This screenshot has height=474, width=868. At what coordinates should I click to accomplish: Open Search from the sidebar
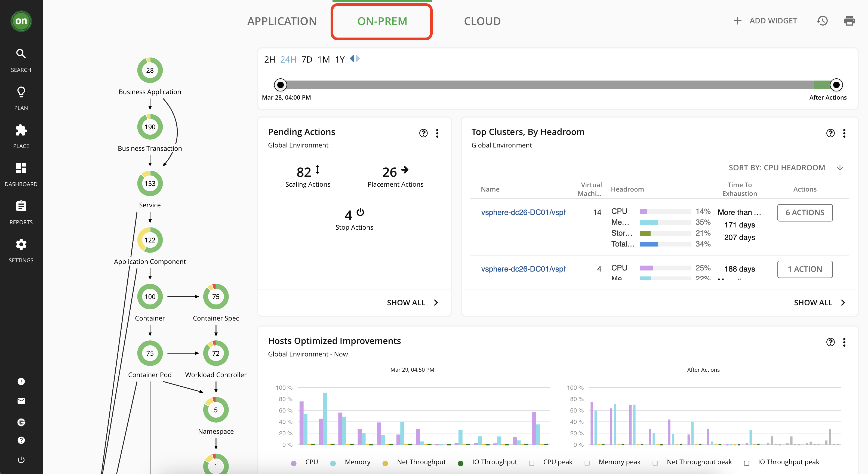pos(21,61)
